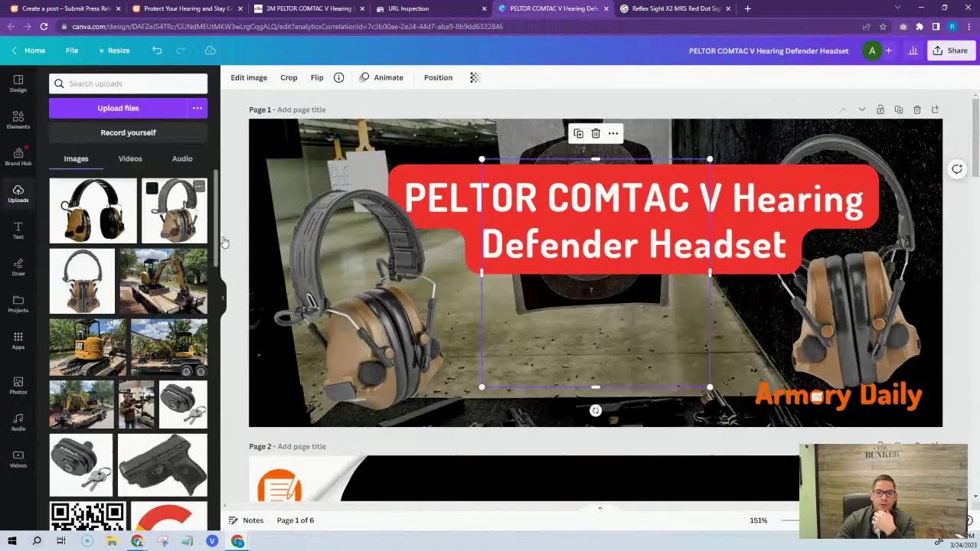
Task: Delete page 1 trash icon
Action: click(x=917, y=109)
